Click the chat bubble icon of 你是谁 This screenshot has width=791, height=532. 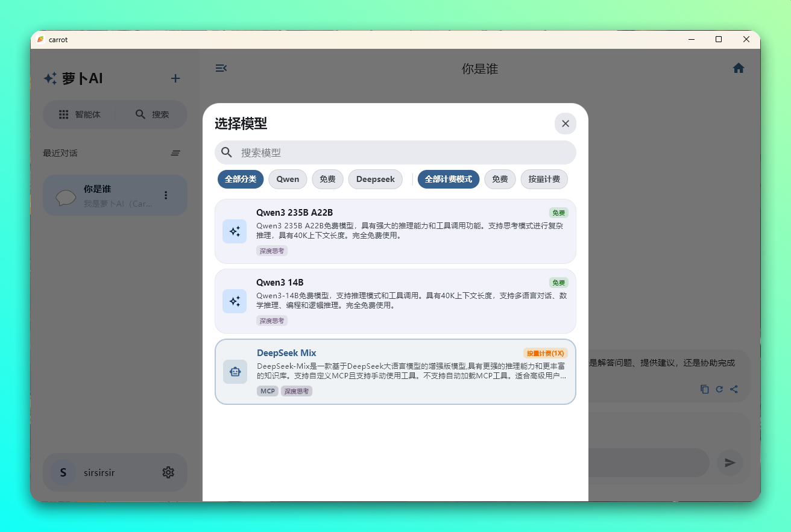66,197
